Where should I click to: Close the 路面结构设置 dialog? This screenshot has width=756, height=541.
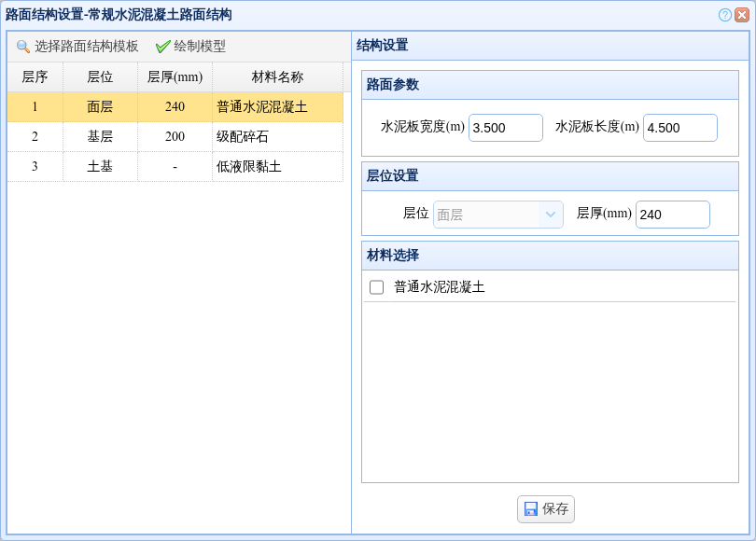pos(742,15)
